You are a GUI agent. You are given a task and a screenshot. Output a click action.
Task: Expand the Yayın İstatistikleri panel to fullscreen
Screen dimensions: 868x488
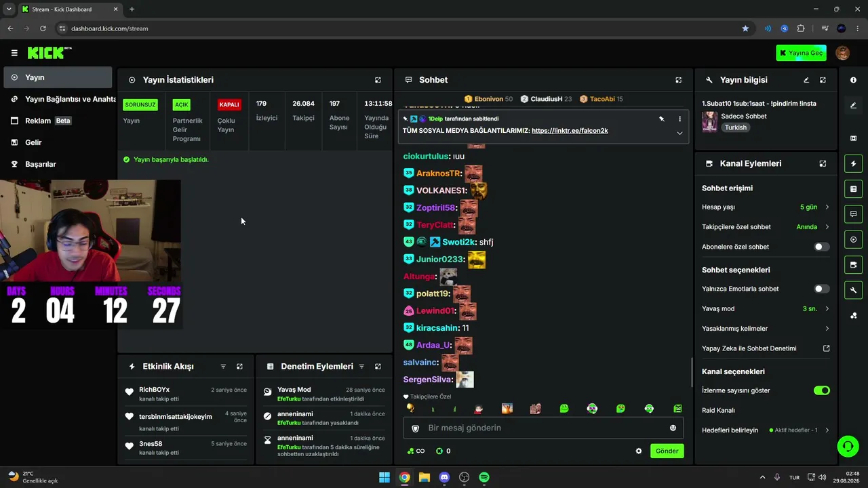pos(378,80)
